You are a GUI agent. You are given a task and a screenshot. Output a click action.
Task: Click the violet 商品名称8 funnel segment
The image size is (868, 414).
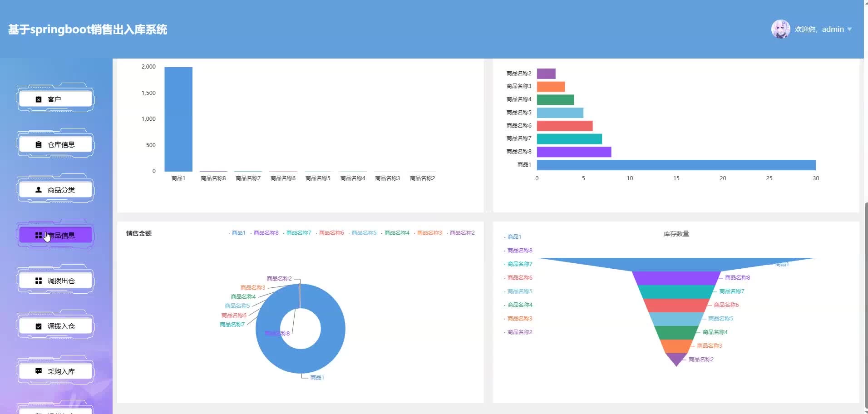tap(676, 278)
